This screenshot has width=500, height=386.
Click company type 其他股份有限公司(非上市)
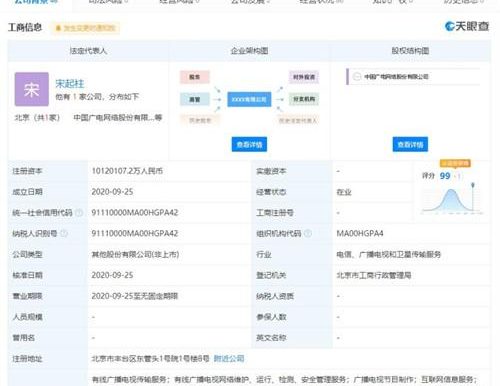(x=135, y=255)
